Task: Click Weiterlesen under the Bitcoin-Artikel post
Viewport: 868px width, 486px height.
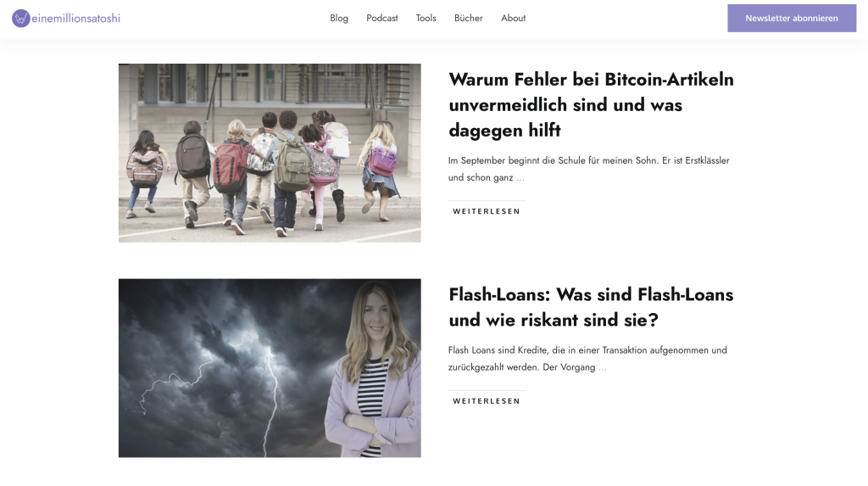Action: coord(487,211)
